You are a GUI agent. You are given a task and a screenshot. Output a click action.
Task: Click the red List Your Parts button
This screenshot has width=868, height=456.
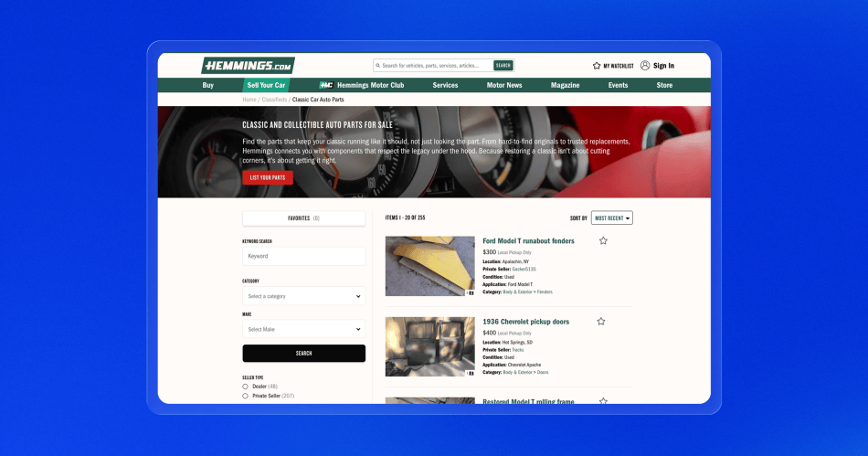268,177
